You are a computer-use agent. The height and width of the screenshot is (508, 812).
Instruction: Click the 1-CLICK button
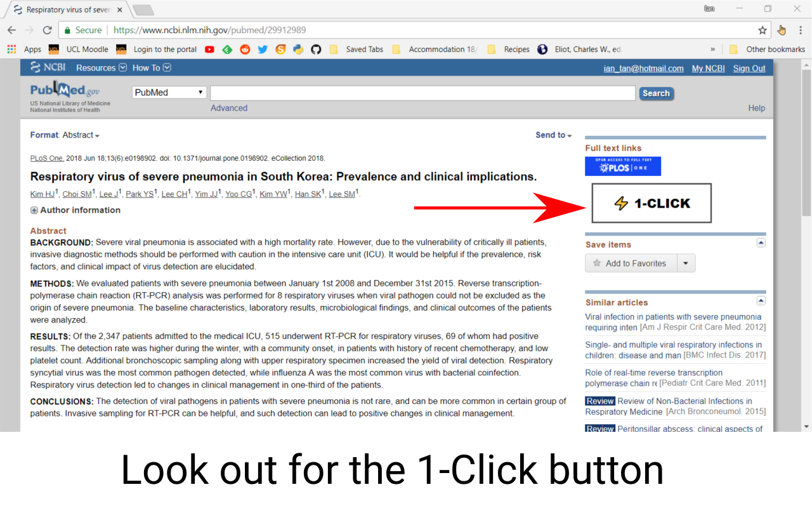[x=652, y=203]
